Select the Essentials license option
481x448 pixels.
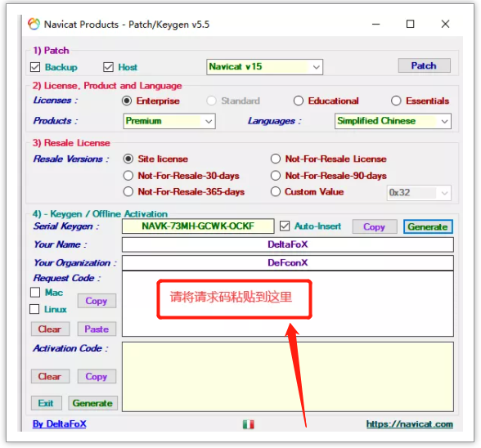[x=396, y=101]
